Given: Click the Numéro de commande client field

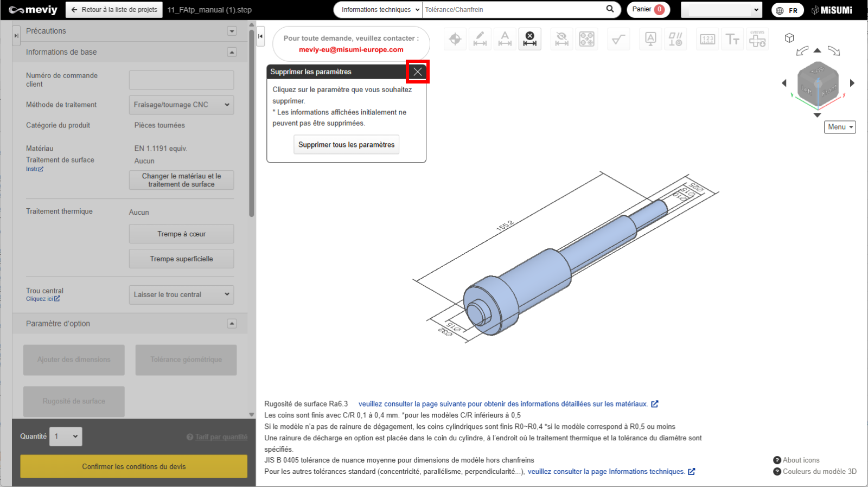Looking at the screenshot, I should coord(181,80).
